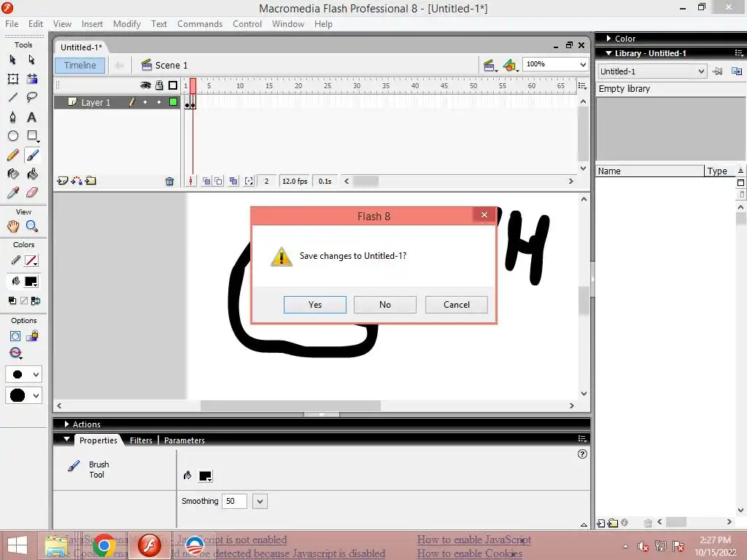The width and height of the screenshot is (747, 560).
Task: Expand the Color panel
Action: pos(608,39)
